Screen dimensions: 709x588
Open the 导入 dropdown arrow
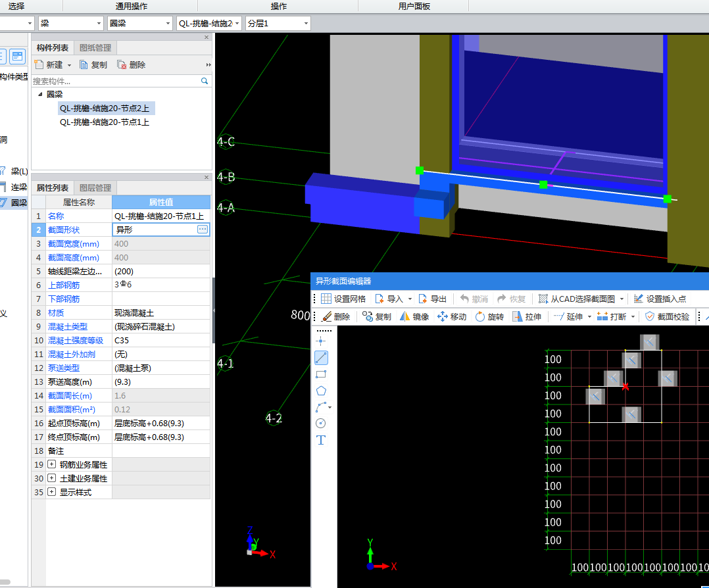point(410,299)
